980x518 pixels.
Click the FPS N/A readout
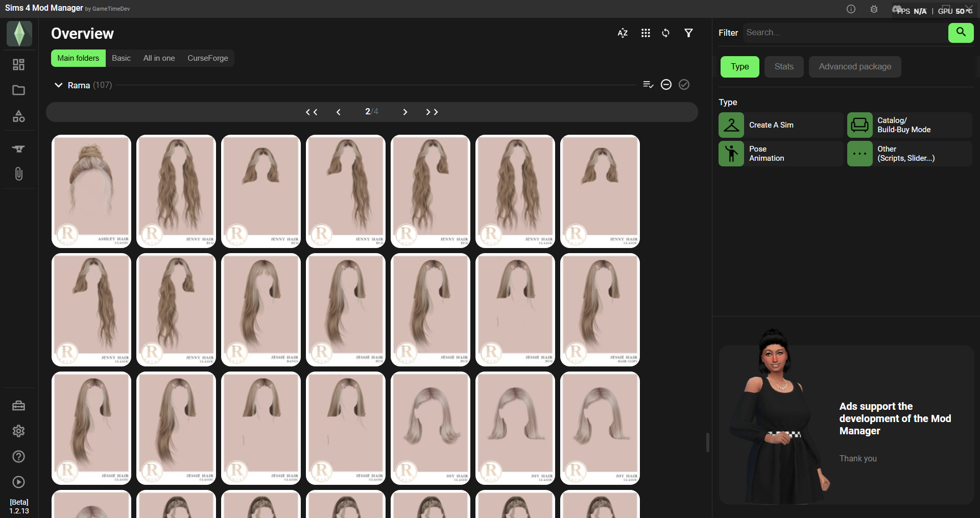pyautogui.click(x=912, y=11)
